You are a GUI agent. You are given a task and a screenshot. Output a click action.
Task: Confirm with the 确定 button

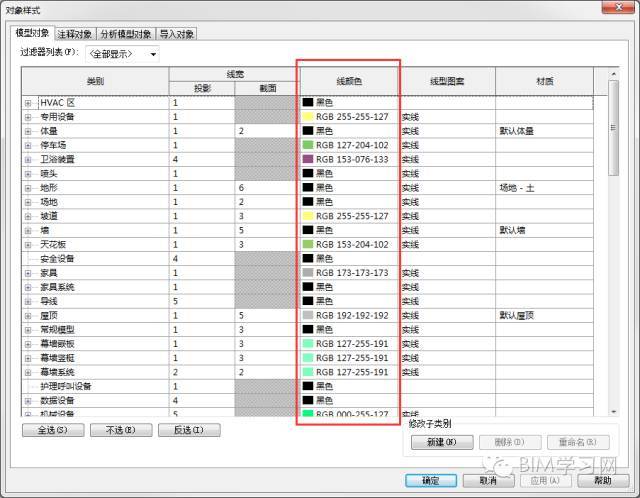(430, 480)
